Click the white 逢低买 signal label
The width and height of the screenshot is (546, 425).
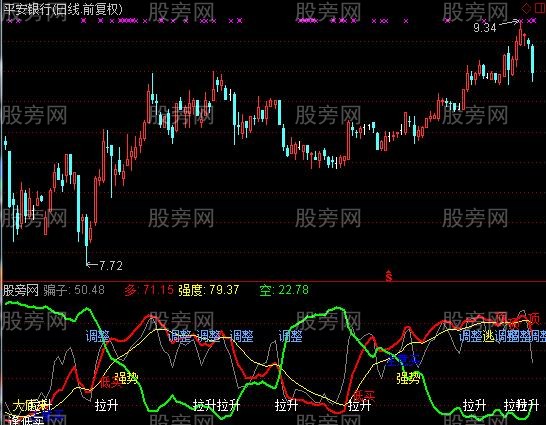click(x=25, y=420)
